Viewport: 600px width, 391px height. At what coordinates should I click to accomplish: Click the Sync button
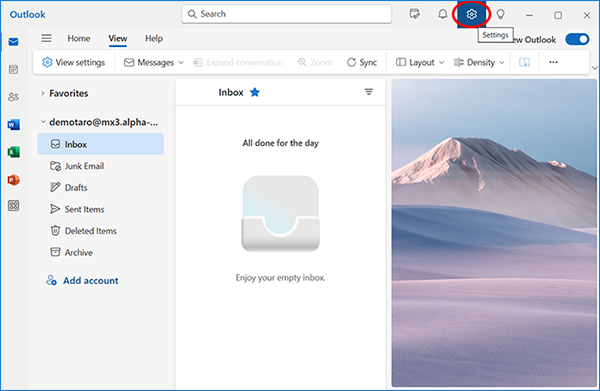click(x=362, y=62)
